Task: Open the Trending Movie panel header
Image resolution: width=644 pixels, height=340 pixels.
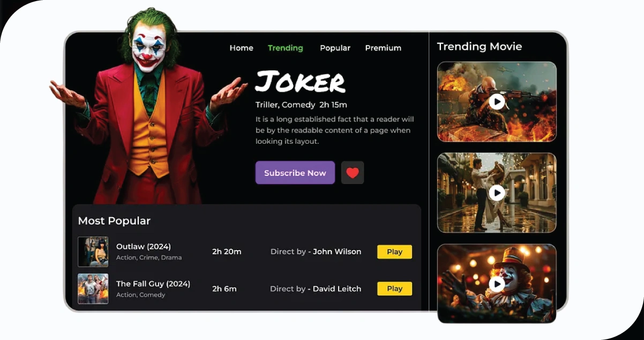Action: tap(480, 47)
